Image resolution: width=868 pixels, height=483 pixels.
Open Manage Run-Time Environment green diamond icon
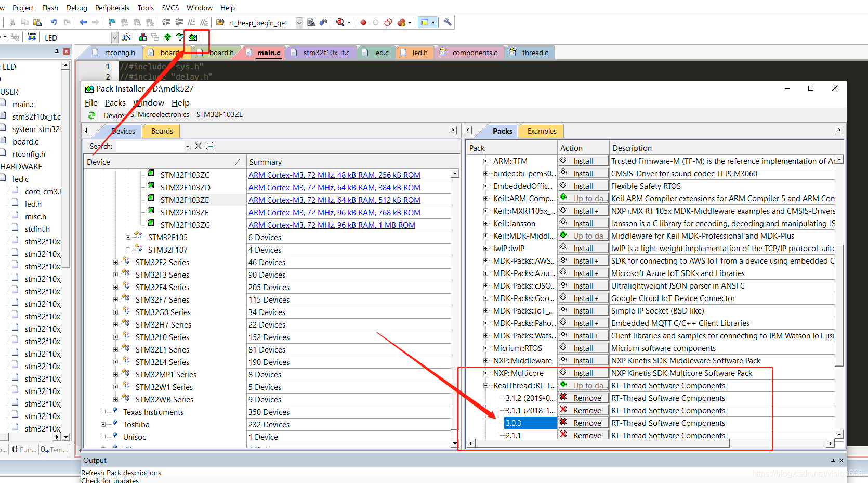click(x=167, y=37)
